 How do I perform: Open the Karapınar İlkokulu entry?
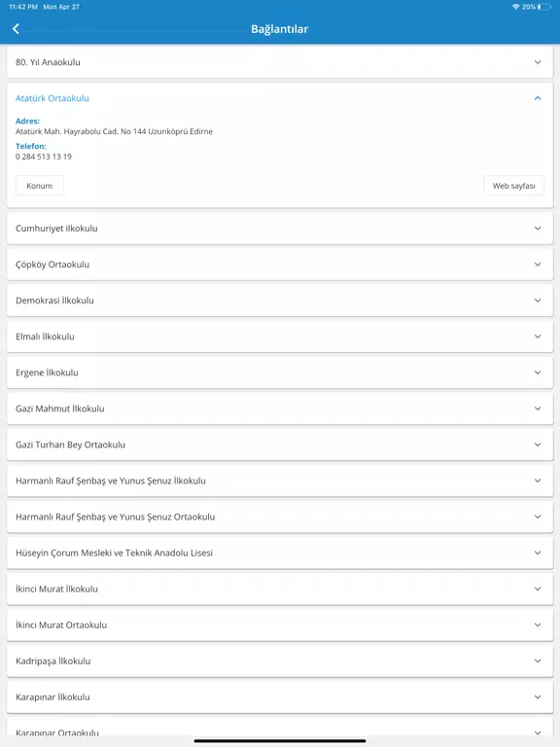click(280, 697)
